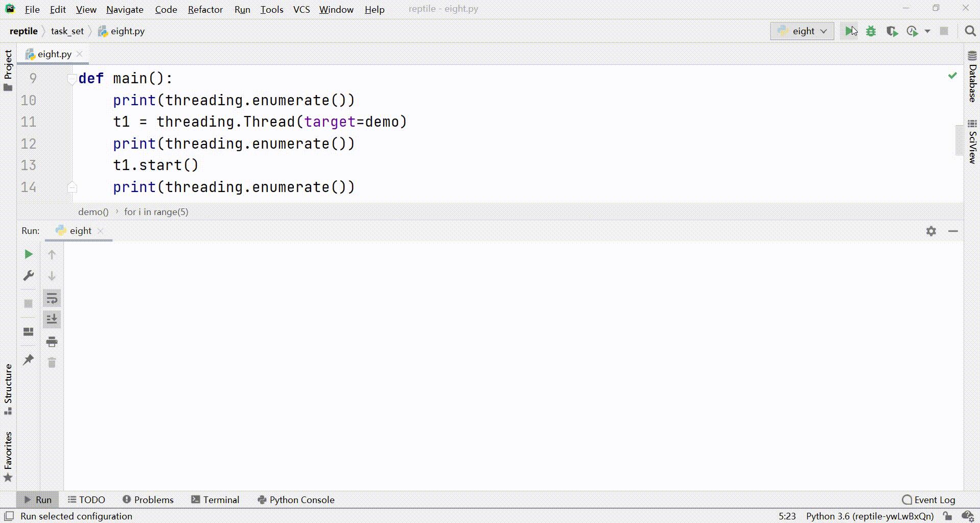Open the Window menu
The image size is (980, 523).
(336, 9)
